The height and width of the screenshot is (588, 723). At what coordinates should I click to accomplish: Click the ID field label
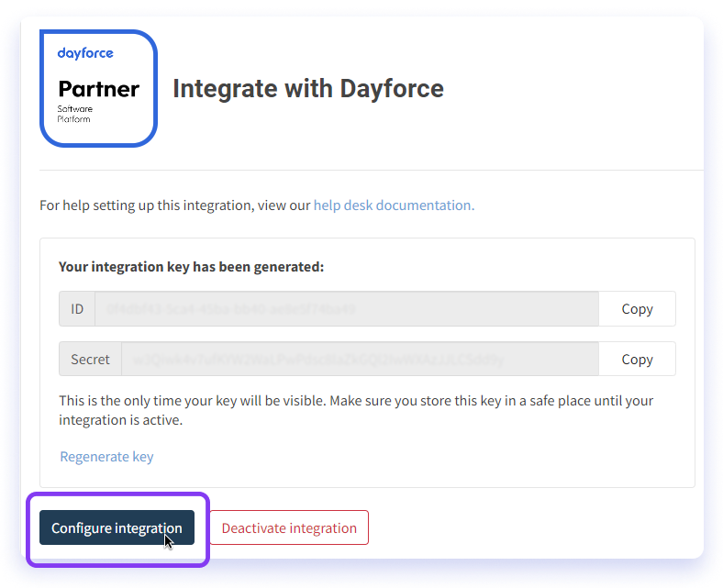pos(77,308)
